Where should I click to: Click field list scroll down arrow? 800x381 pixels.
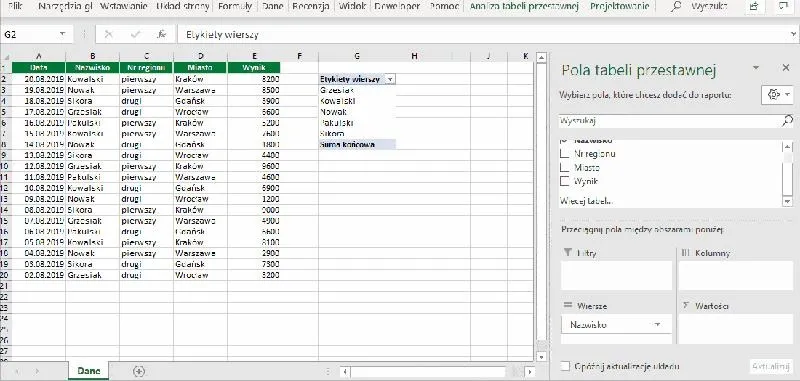tap(787, 201)
